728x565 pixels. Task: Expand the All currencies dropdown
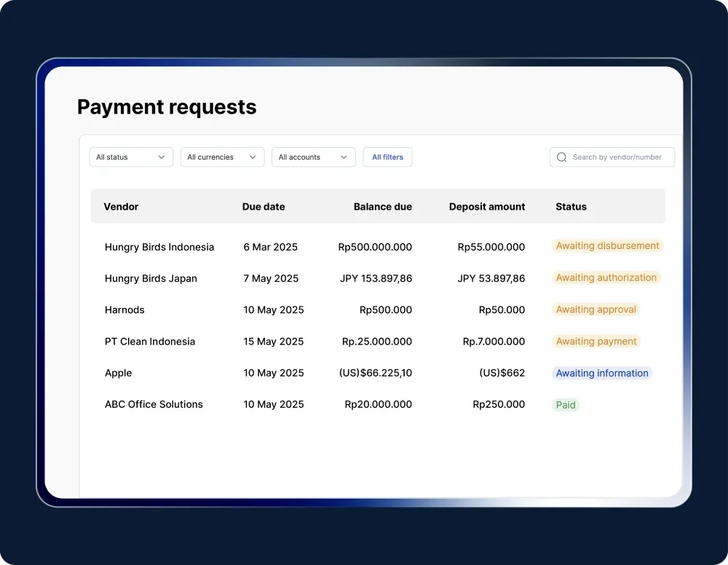click(x=222, y=157)
